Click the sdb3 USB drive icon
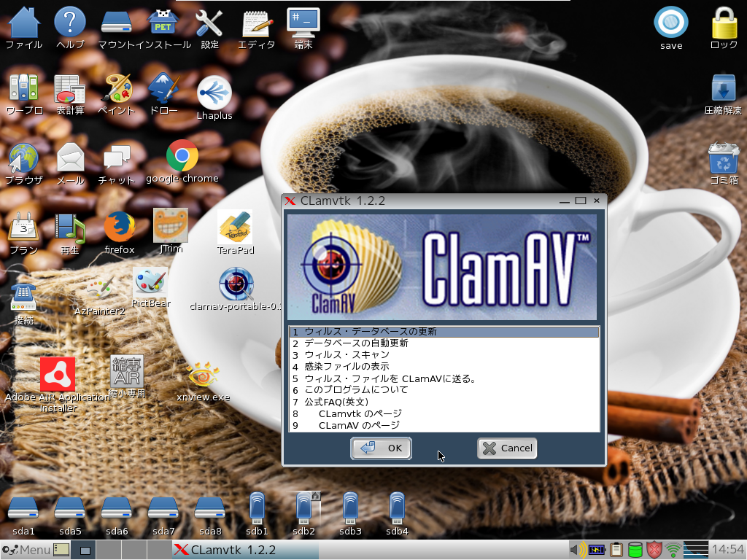 350,507
